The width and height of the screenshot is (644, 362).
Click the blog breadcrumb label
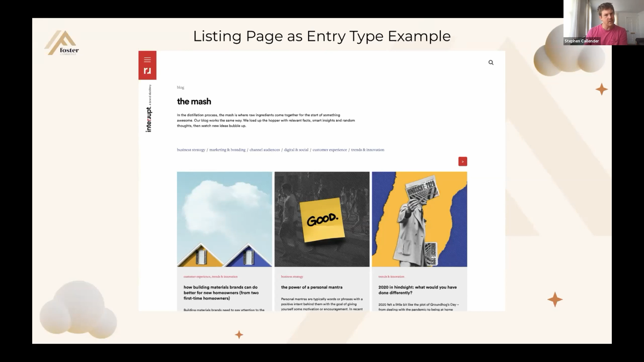coord(180,87)
